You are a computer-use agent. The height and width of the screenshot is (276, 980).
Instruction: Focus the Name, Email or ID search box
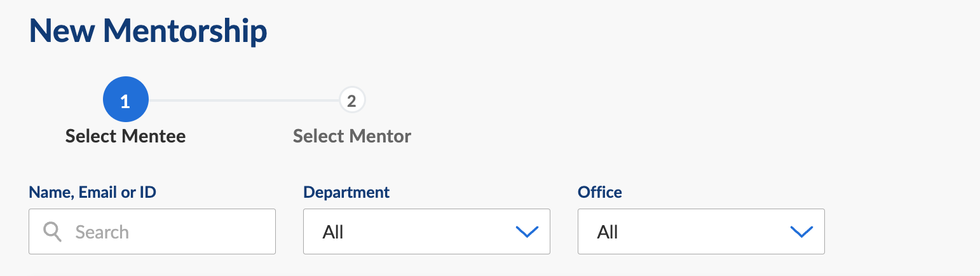click(152, 231)
